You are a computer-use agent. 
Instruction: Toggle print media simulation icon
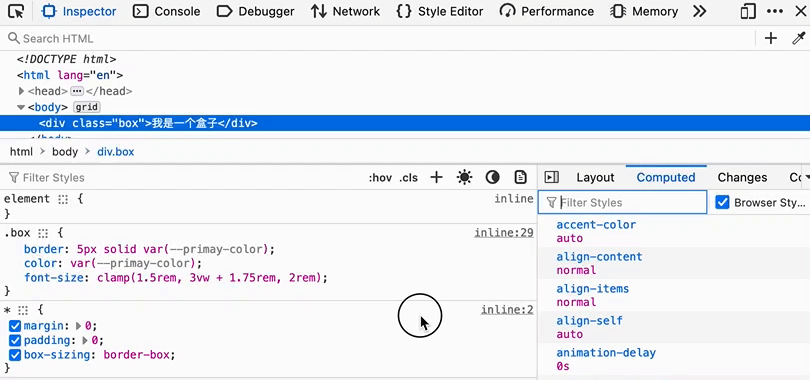[x=520, y=178]
